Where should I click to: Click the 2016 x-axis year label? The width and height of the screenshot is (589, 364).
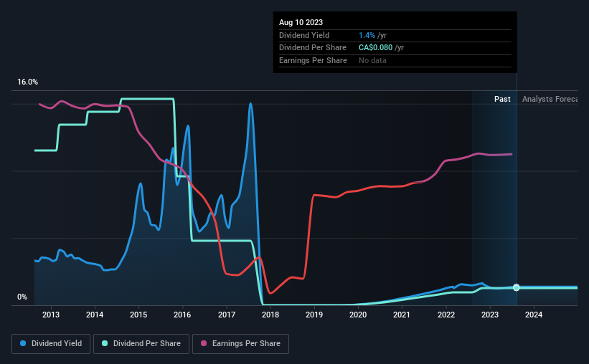(182, 315)
